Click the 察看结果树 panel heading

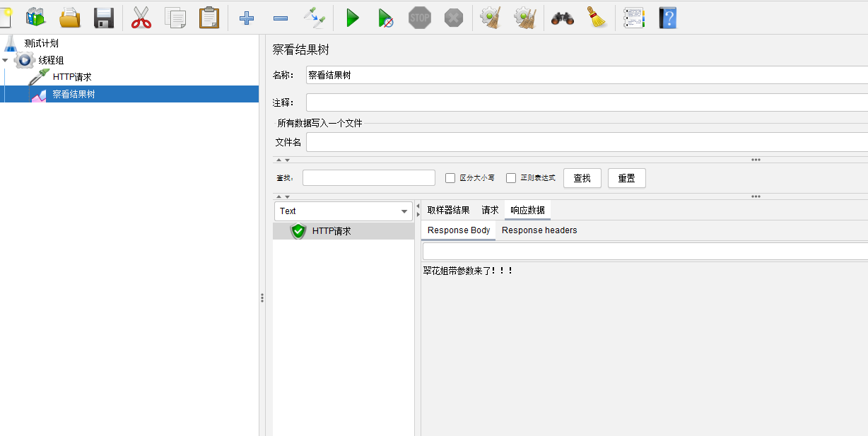click(301, 49)
